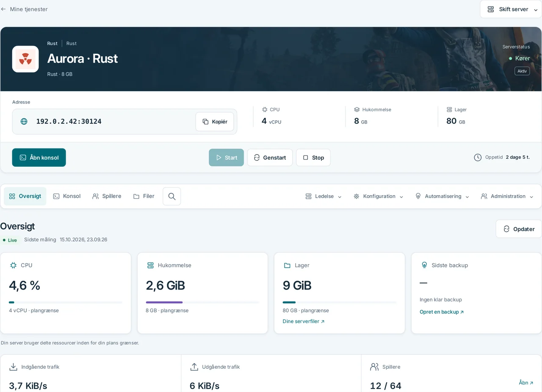Click the Lager folder icon in usage card
The image size is (542, 392).
287,265
